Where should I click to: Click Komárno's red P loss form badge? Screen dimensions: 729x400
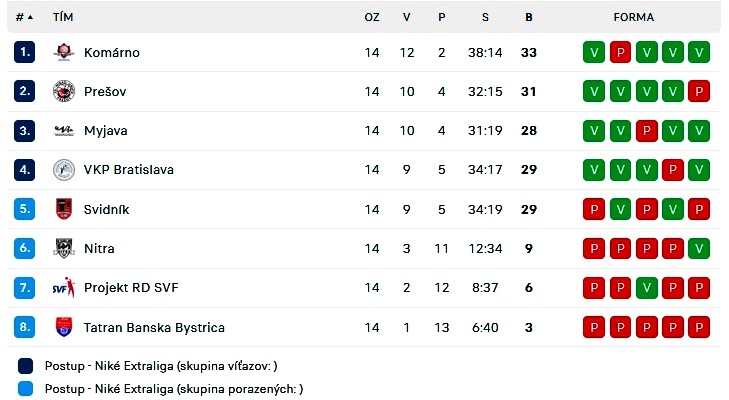click(620, 52)
